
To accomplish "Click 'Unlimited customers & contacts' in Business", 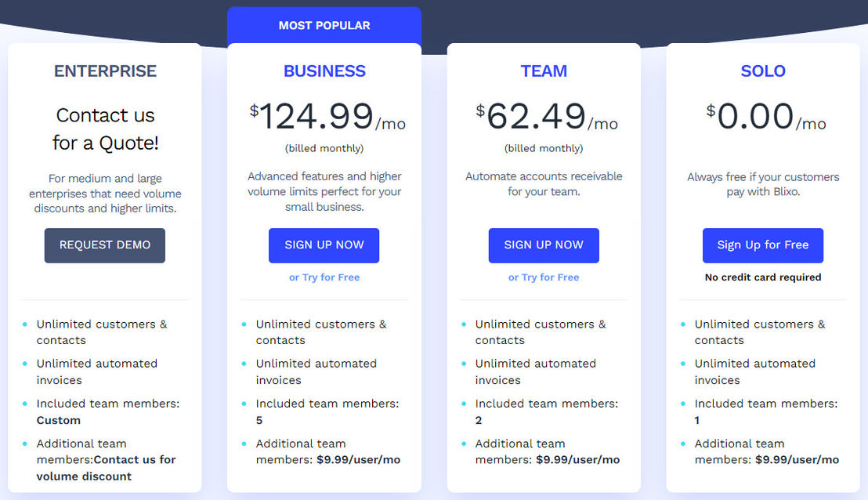I will (321, 332).
